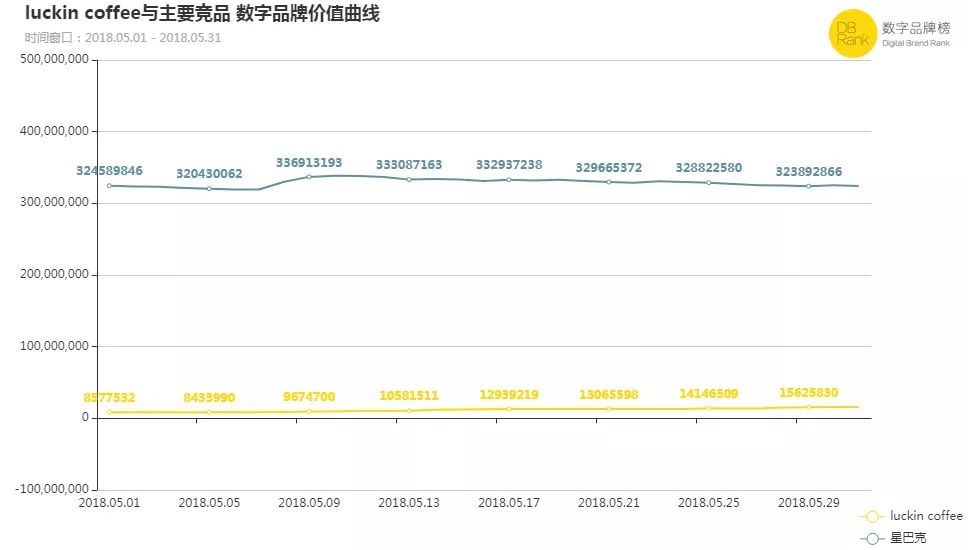Toggle the 星巴克 legend entry
This screenshot has height=550, width=968.
(893, 538)
